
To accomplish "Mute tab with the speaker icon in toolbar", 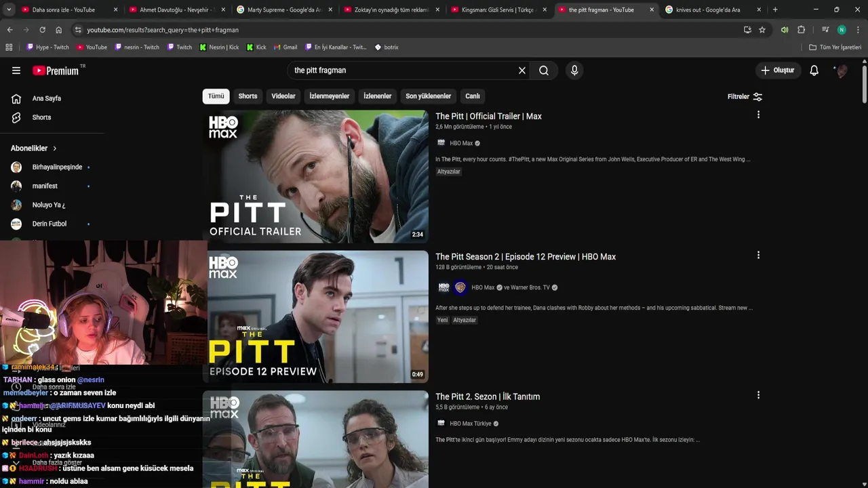I will [785, 30].
